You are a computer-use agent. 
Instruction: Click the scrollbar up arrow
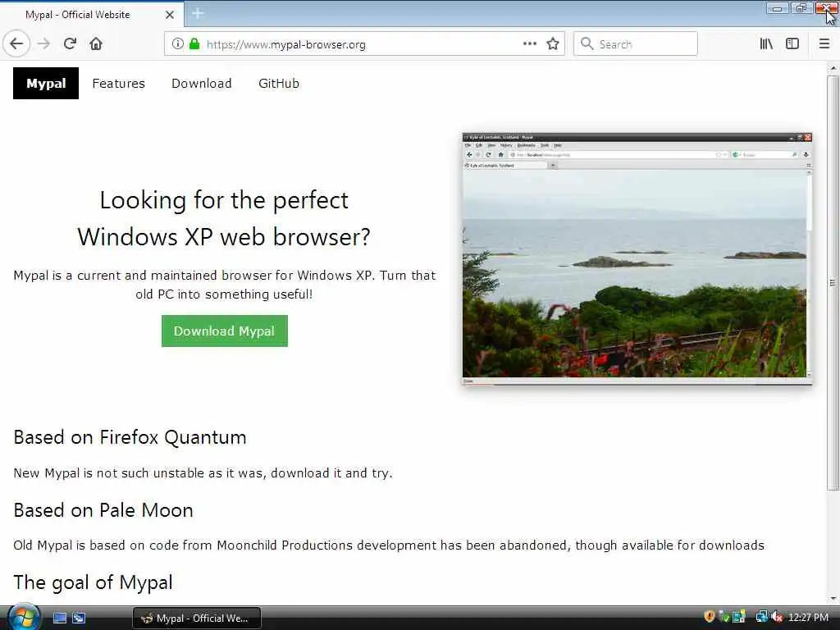[x=833, y=68]
